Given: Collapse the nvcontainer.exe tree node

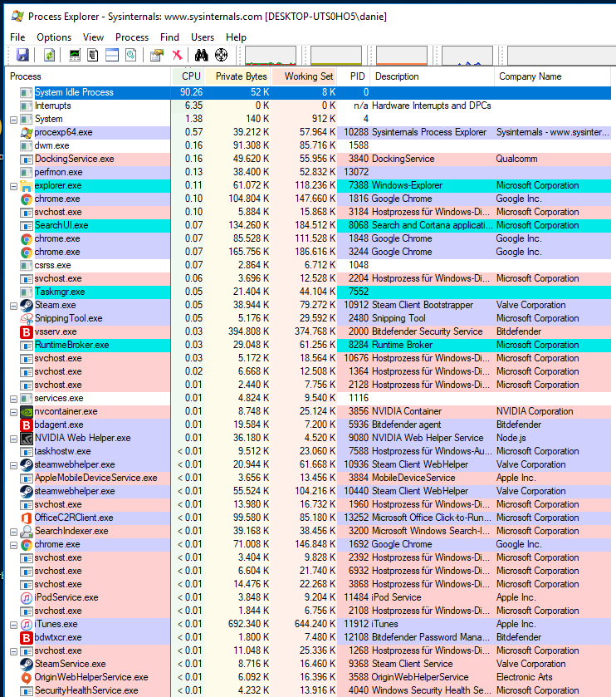Looking at the screenshot, I should point(14,412).
